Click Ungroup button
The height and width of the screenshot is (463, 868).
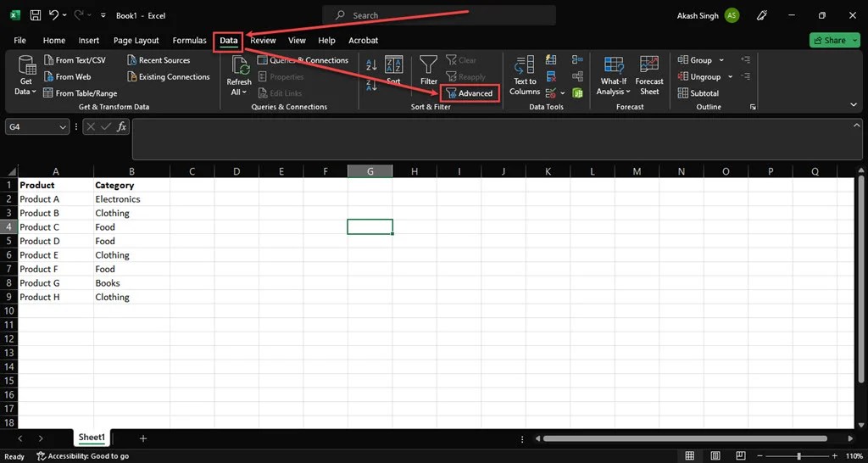pyautogui.click(x=699, y=76)
